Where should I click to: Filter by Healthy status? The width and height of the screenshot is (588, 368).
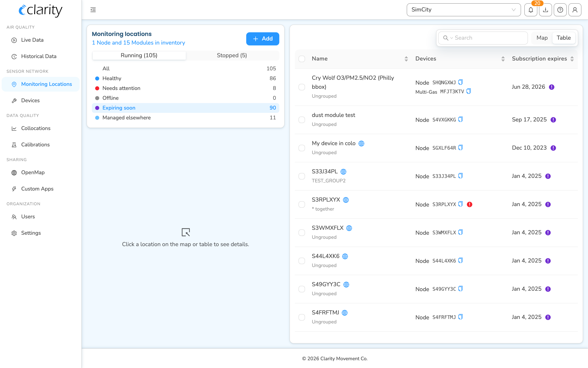click(185, 78)
